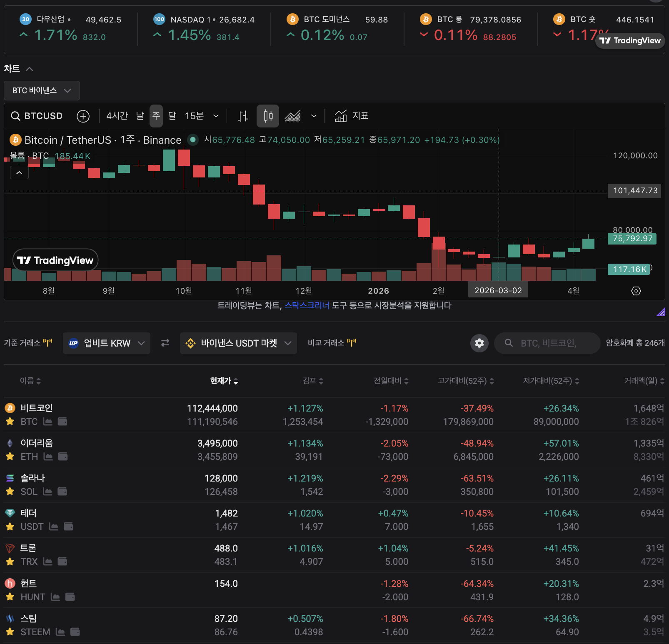Click the plus icon to compare symbols
669x644 pixels.
tap(83, 116)
